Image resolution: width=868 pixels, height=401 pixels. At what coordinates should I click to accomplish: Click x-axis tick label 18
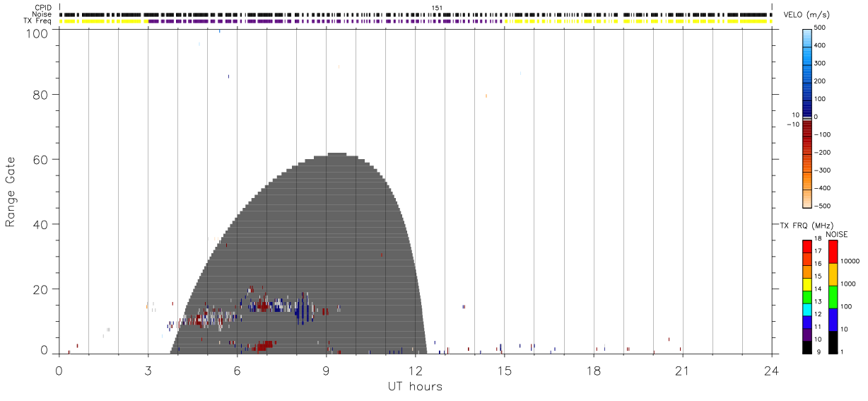click(x=593, y=371)
